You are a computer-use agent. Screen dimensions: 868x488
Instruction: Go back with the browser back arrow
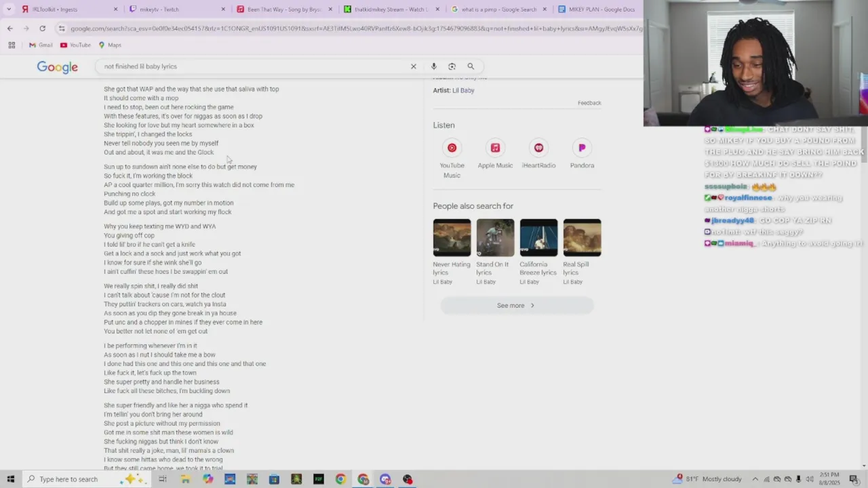click(9, 28)
